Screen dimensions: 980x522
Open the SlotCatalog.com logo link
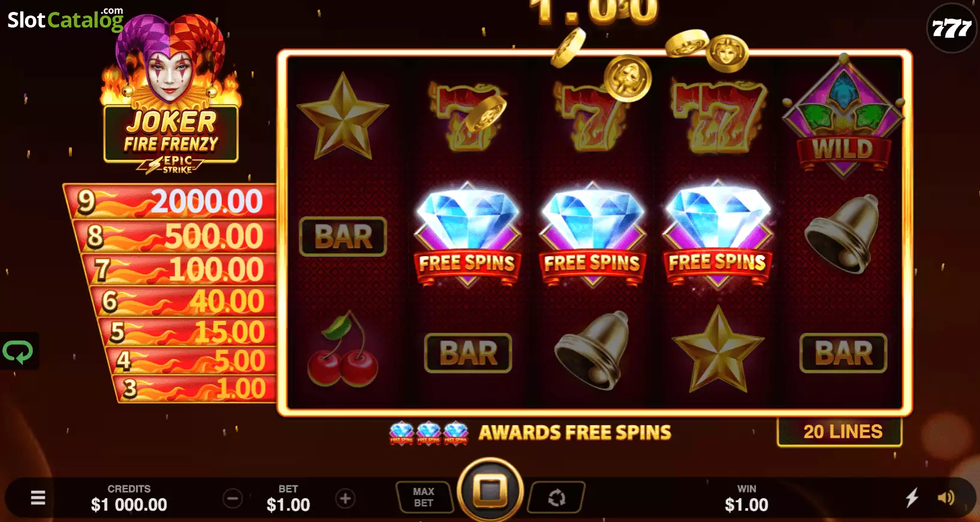[x=65, y=19]
